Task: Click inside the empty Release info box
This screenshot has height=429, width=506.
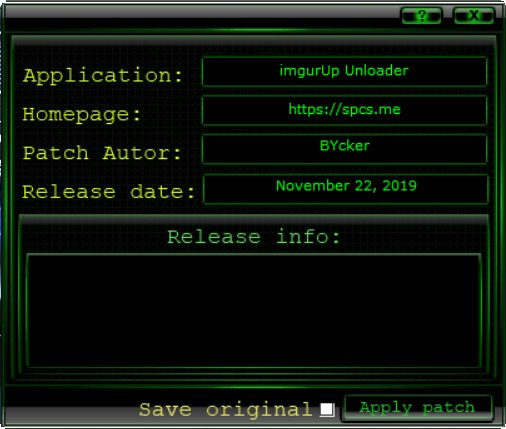Action: pos(254,311)
